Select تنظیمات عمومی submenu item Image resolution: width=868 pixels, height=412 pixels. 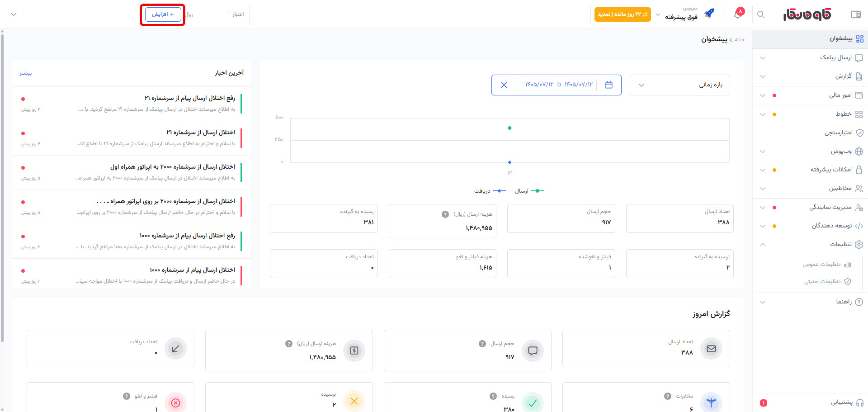827,265
